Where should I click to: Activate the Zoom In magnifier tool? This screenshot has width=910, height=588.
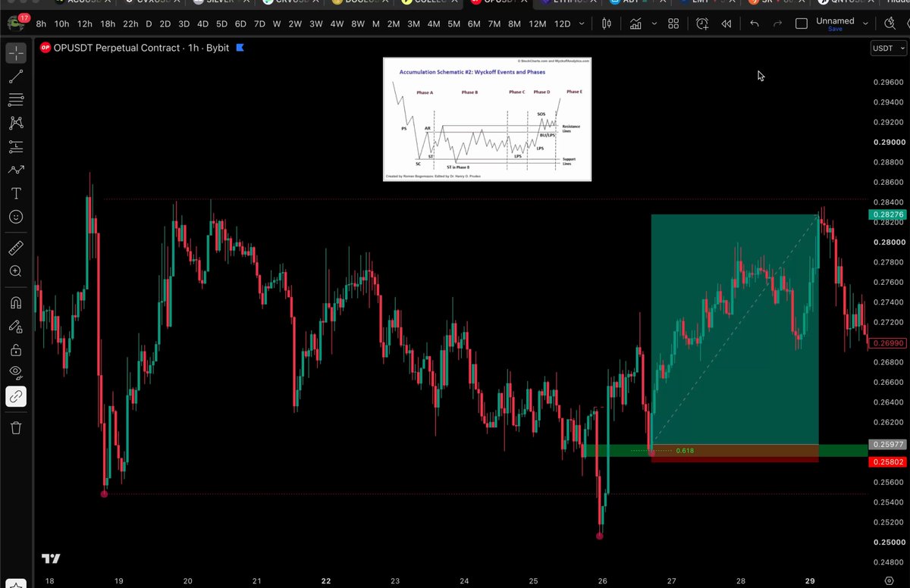tap(16, 271)
